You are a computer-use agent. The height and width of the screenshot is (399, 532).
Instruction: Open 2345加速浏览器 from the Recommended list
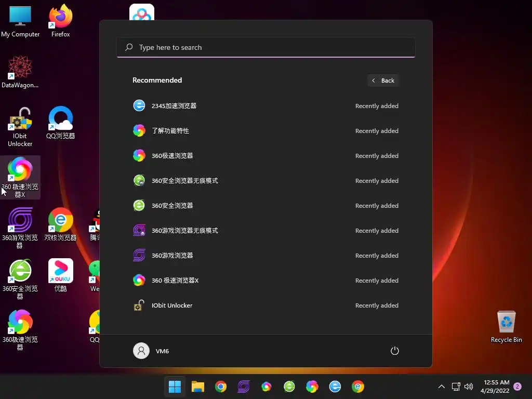(x=265, y=106)
